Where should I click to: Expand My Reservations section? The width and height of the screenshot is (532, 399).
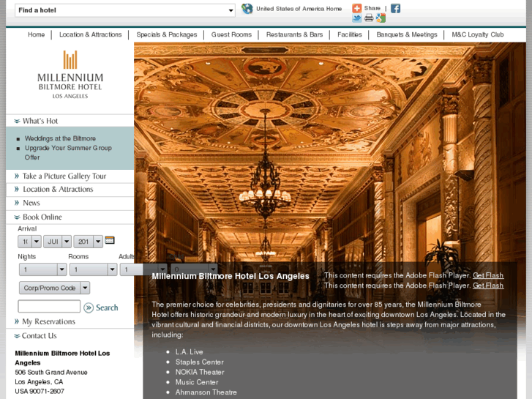pos(48,321)
